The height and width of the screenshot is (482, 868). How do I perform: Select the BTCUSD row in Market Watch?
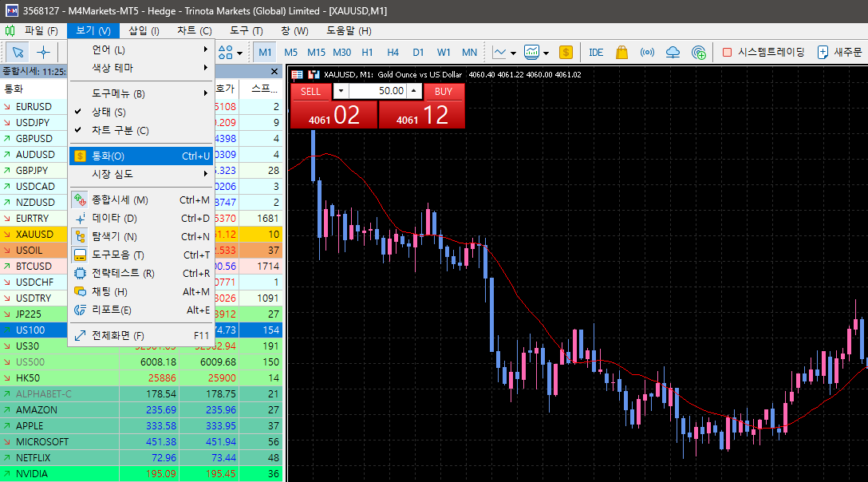(x=141, y=267)
